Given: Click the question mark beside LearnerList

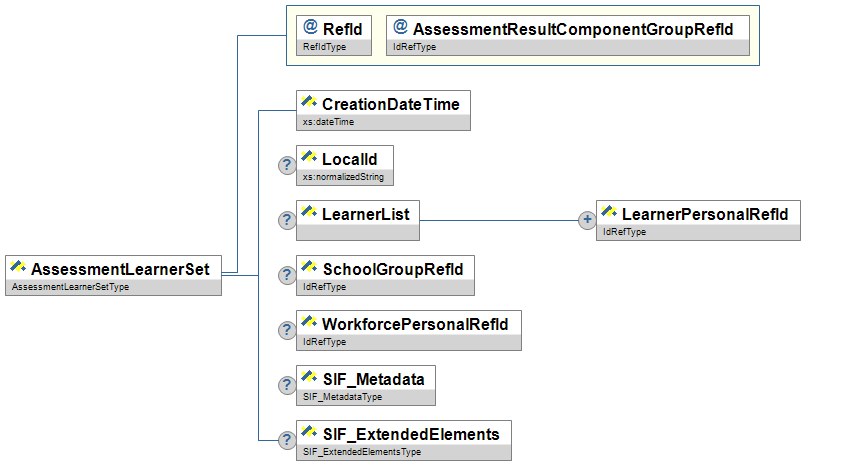Looking at the screenshot, I should coord(286,220).
